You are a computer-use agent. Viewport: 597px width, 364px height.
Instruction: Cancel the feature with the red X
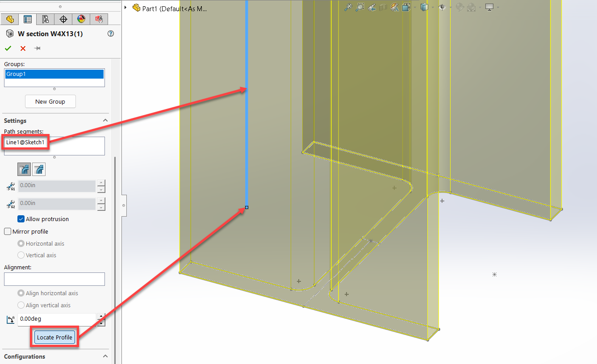[x=22, y=48]
